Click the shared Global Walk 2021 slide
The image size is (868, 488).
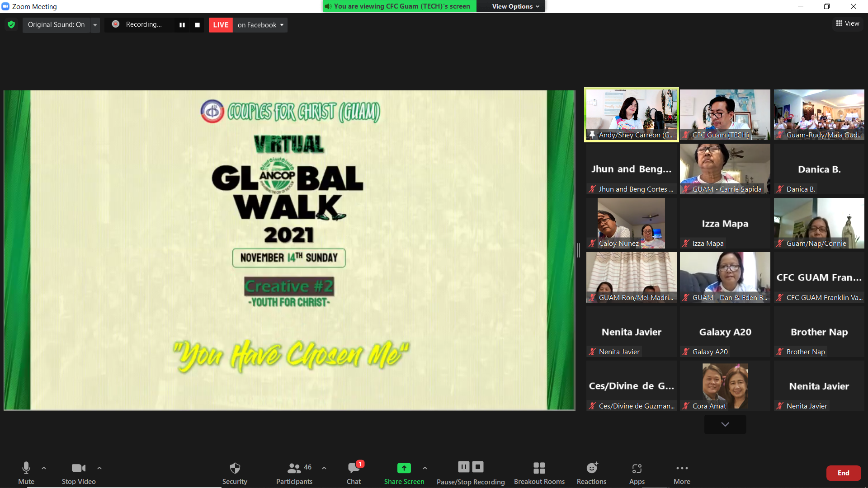coord(289,250)
